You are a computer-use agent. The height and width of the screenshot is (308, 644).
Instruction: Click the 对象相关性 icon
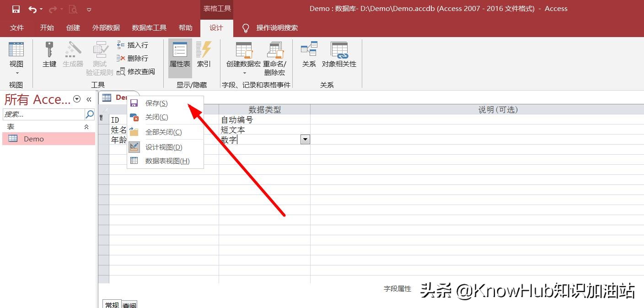339,55
